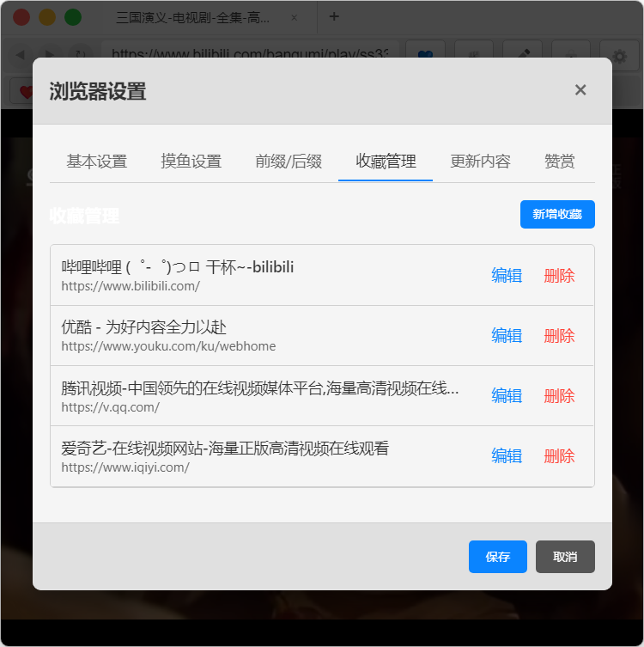Click the https://www.iqiyi.com/ URL text
This screenshot has height=647, width=644.
click(x=125, y=467)
